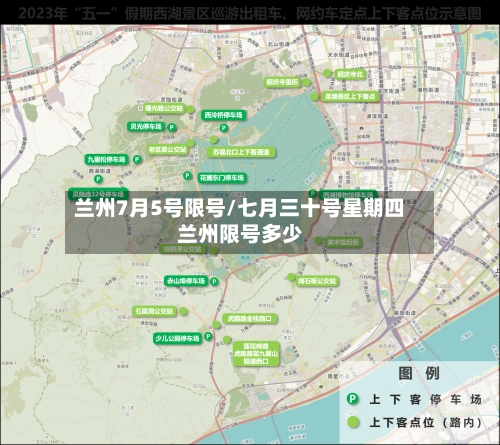Image resolution: width=500 pixels, height=445 pixels.
Task: Click the 花圃东门停车场 label
Action: click(222, 178)
